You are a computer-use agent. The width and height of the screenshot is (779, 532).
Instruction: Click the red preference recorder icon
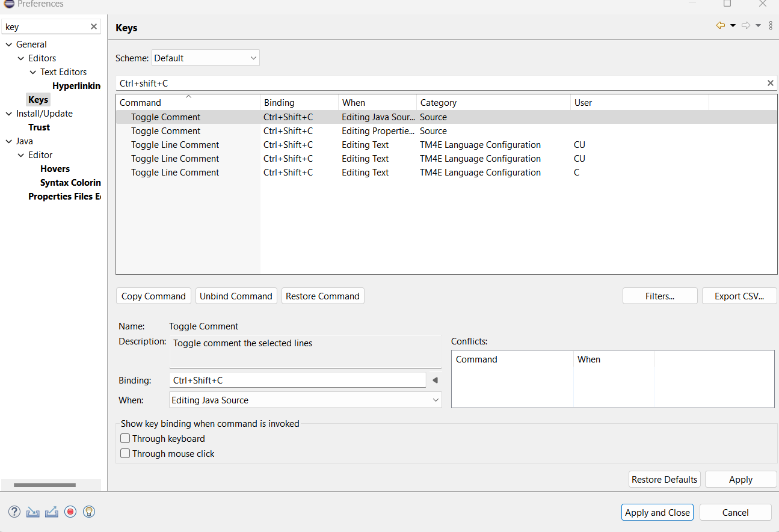(70, 512)
